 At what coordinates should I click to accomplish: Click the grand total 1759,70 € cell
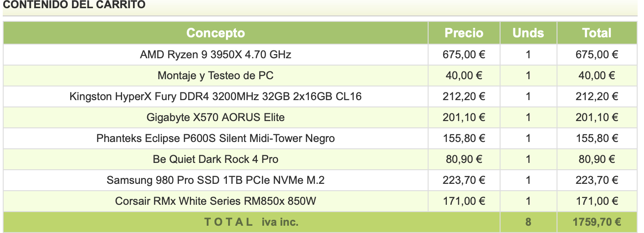click(597, 223)
